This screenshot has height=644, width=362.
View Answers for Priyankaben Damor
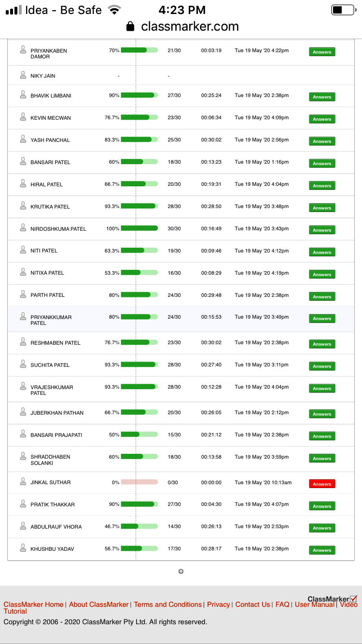(322, 52)
